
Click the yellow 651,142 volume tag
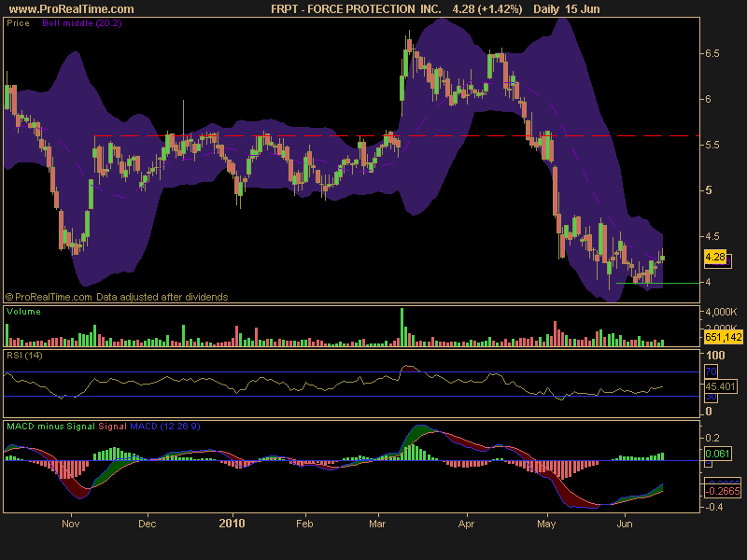click(723, 337)
